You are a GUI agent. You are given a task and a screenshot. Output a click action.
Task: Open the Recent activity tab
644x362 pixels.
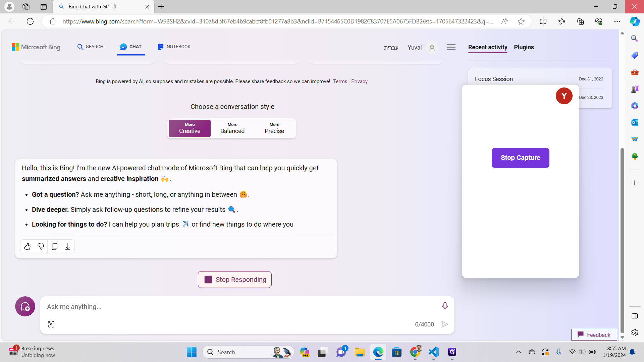488,47
